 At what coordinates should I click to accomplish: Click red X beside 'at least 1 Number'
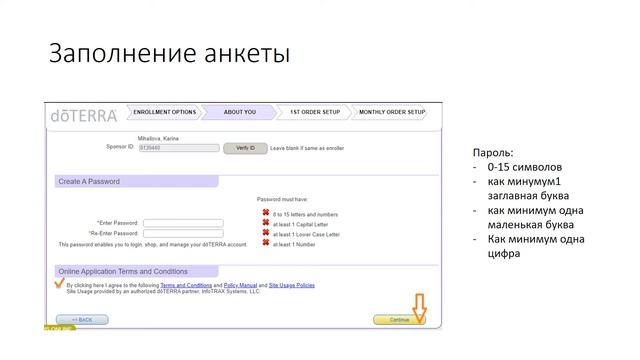tap(266, 243)
